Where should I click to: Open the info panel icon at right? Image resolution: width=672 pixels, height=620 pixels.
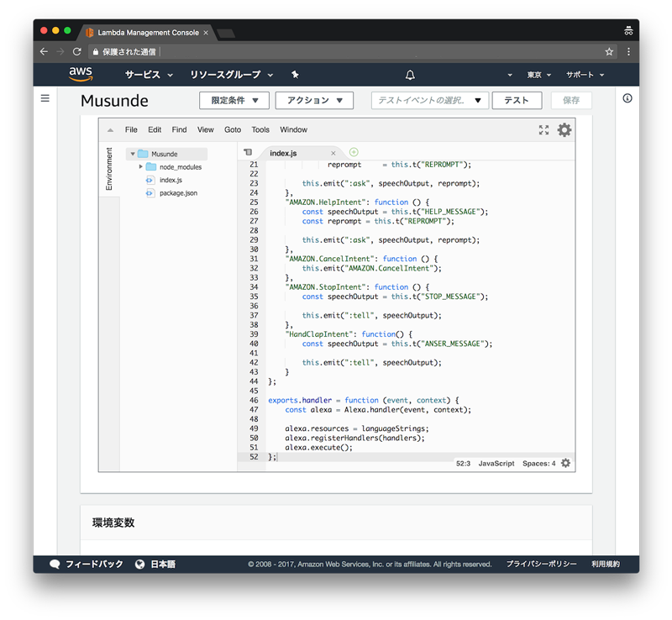(x=627, y=98)
